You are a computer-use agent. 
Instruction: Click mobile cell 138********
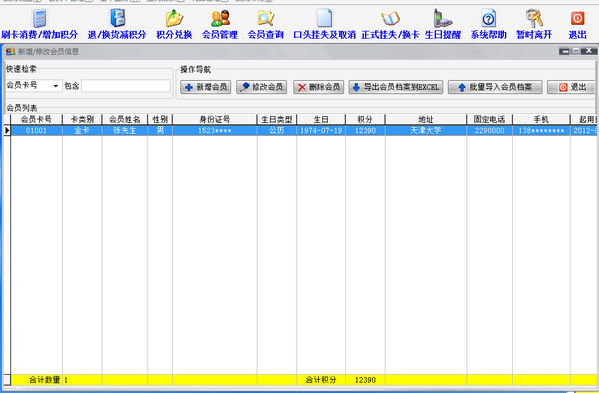pos(541,131)
